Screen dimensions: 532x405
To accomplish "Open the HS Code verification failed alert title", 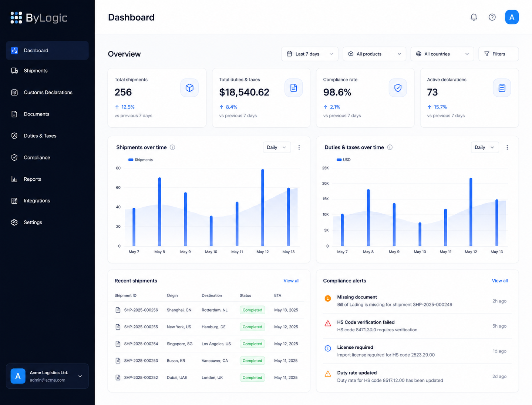I will 366,322.
